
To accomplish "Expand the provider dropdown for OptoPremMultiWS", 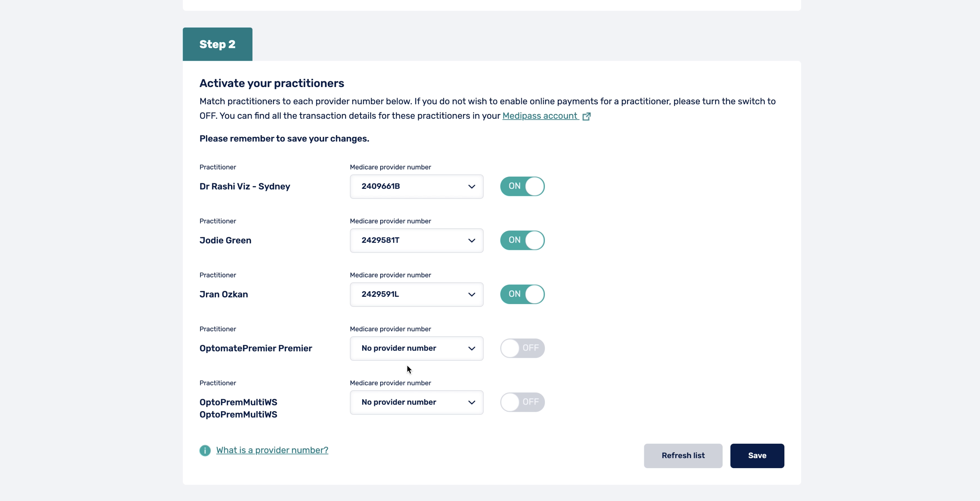I will (x=416, y=402).
